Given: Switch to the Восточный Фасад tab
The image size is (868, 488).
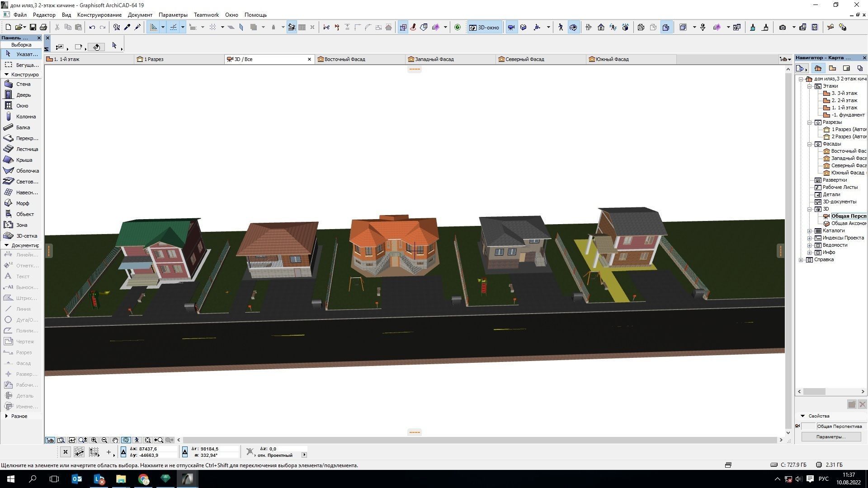Looking at the screenshot, I should pyautogui.click(x=360, y=59).
